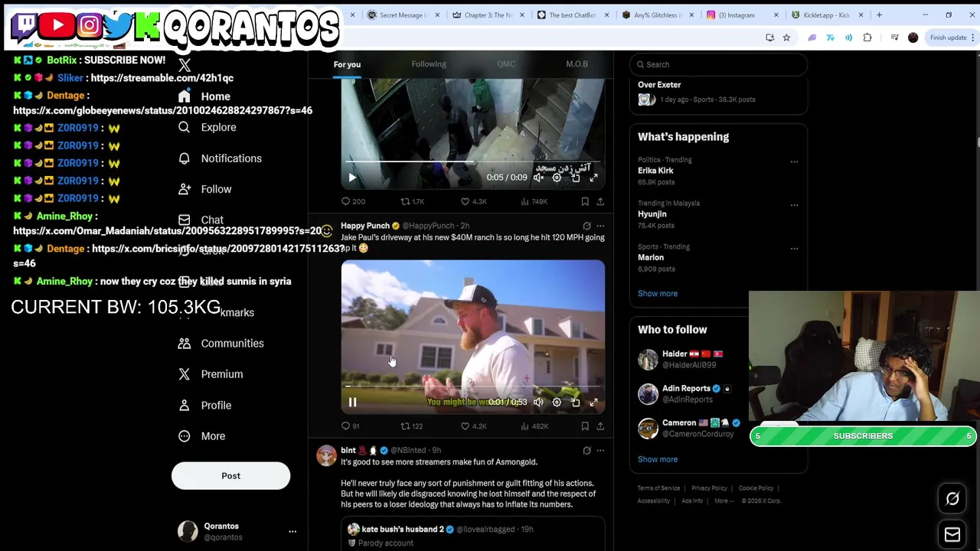Open settings gear on upper video
The image size is (980, 551).
(557, 178)
